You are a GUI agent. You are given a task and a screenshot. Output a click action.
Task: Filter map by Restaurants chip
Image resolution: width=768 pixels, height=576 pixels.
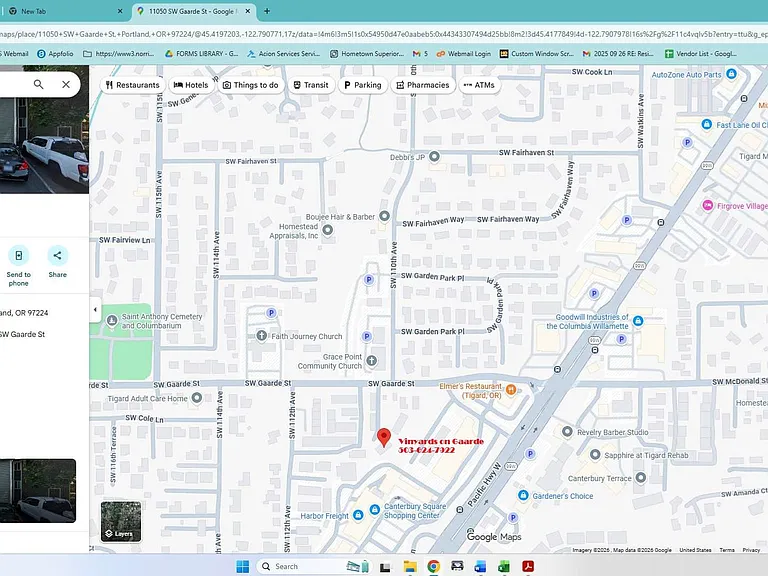[133, 85]
